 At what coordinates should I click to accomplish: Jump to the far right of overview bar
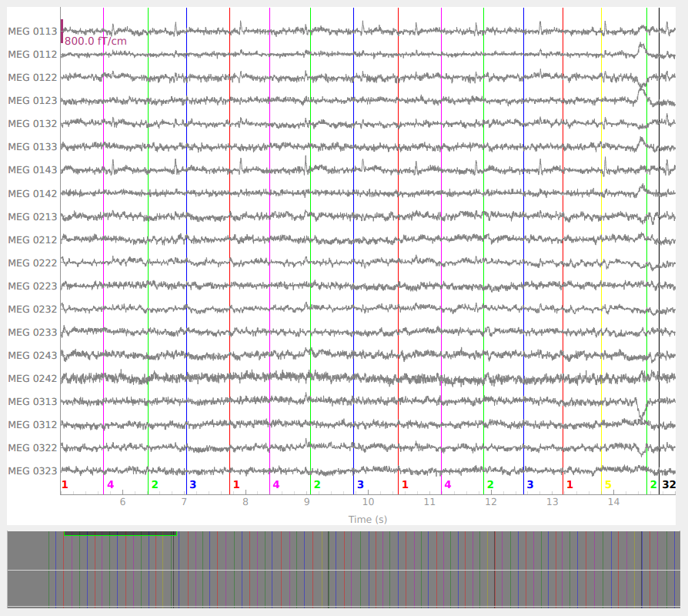tap(674, 570)
